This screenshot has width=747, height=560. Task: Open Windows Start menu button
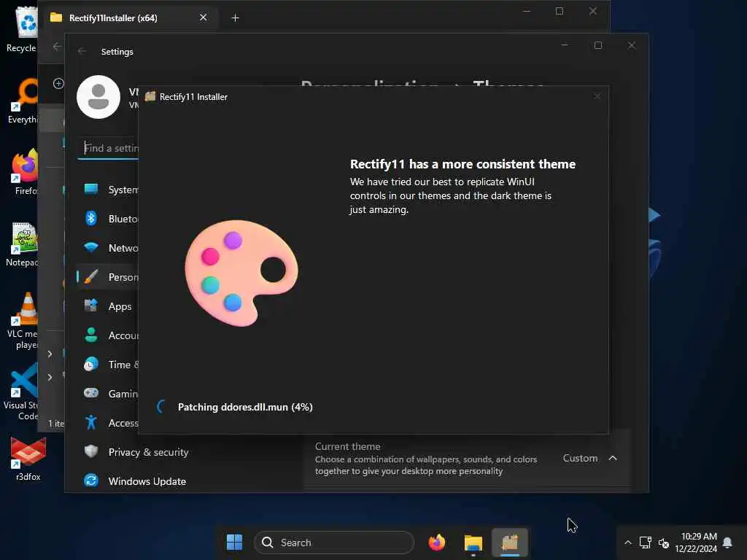pos(234,542)
